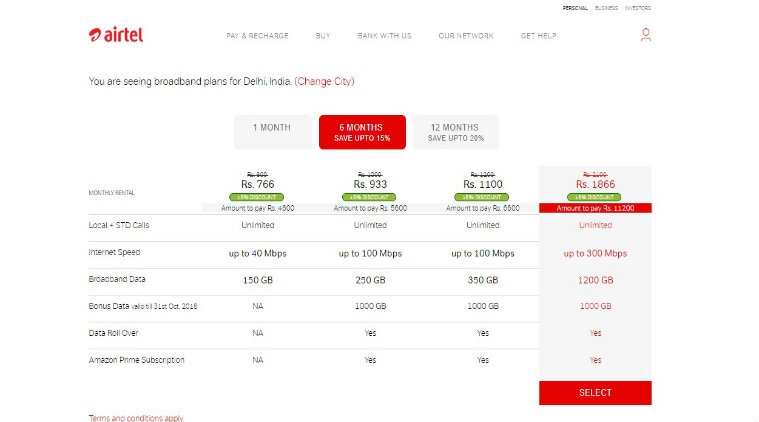The image size is (759, 422).
Task: Select the 12 Months plan tab
Action: point(455,132)
